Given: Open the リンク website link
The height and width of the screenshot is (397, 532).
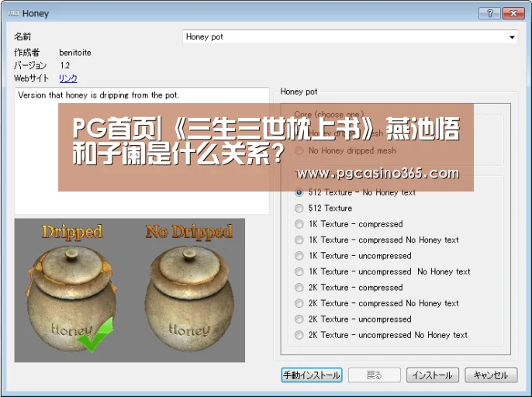Looking at the screenshot, I should point(68,78).
